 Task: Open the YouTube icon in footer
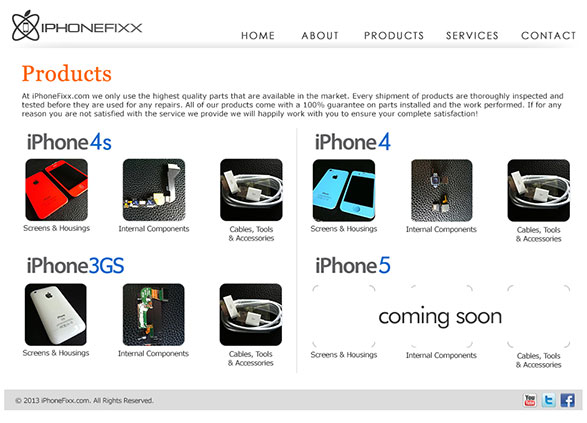(529, 400)
